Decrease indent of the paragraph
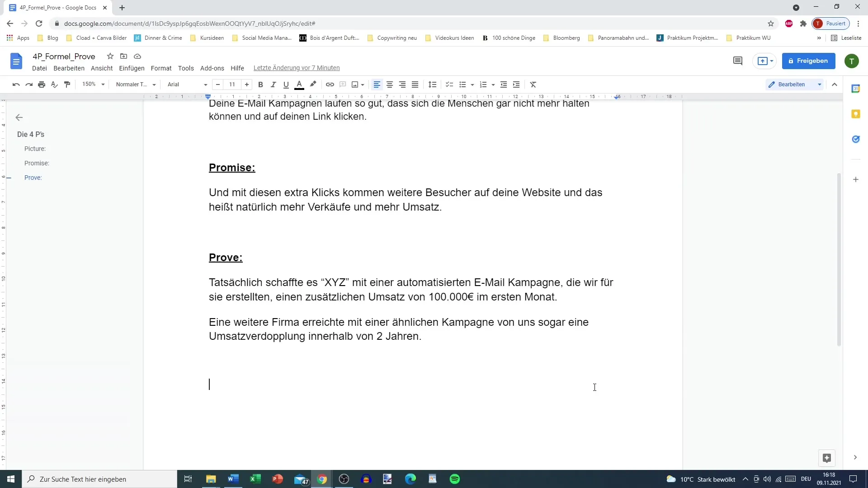The image size is (868, 488). pos(504,84)
